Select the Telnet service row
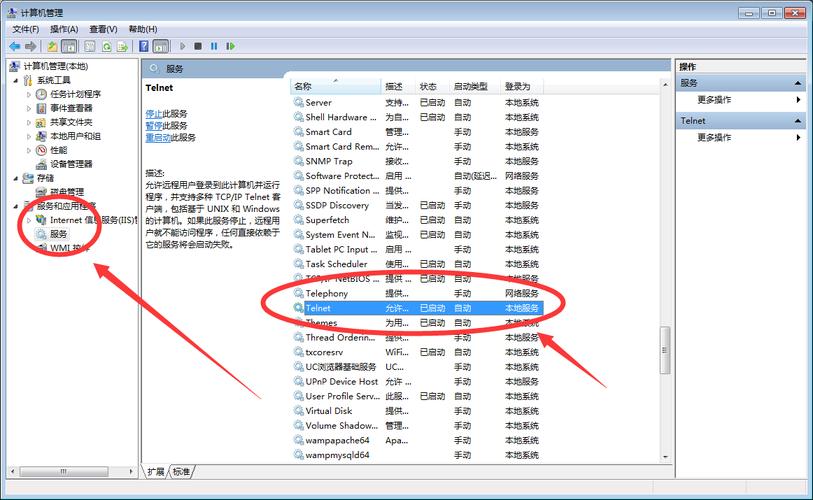 [418, 308]
